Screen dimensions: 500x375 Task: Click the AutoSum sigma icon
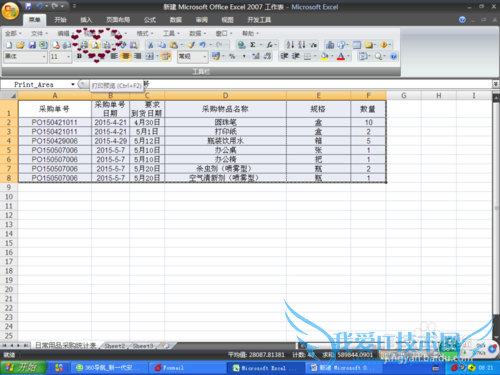click(x=253, y=45)
